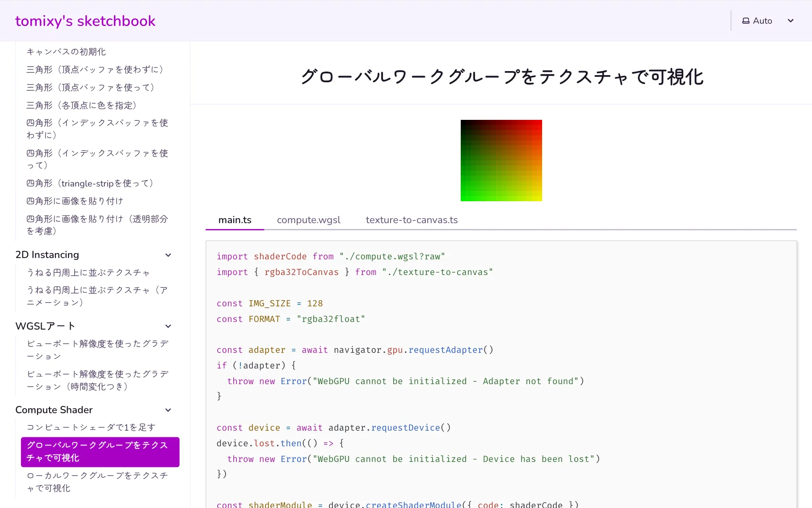Select the main.ts tab

click(235, 220)
